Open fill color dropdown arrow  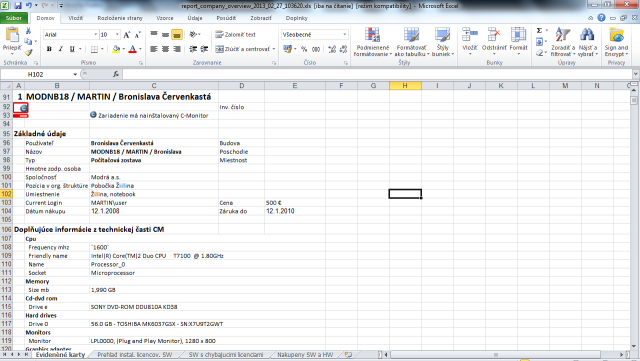(124, 49)
